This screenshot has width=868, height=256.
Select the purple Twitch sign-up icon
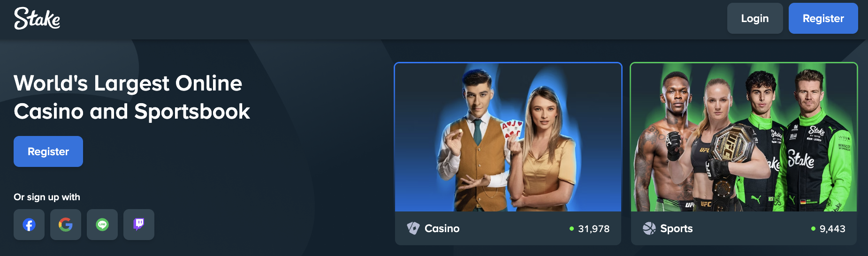(x=139, y=225)
